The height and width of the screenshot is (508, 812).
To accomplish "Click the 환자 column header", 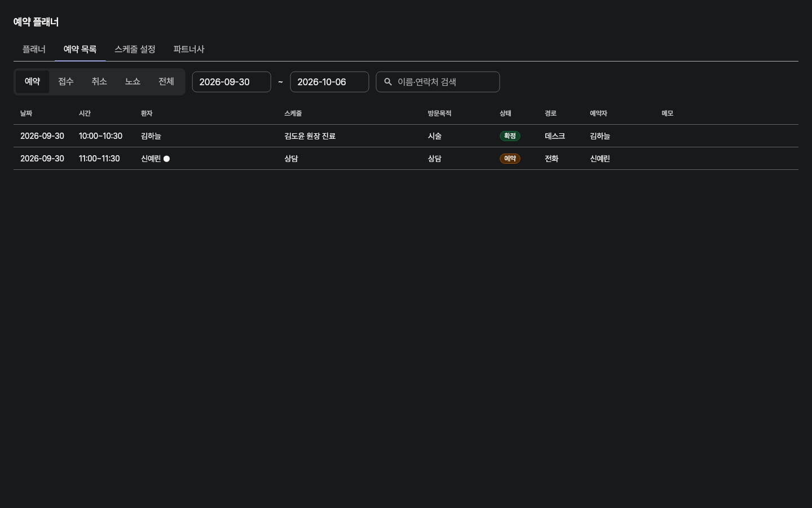I will (147, 113).
